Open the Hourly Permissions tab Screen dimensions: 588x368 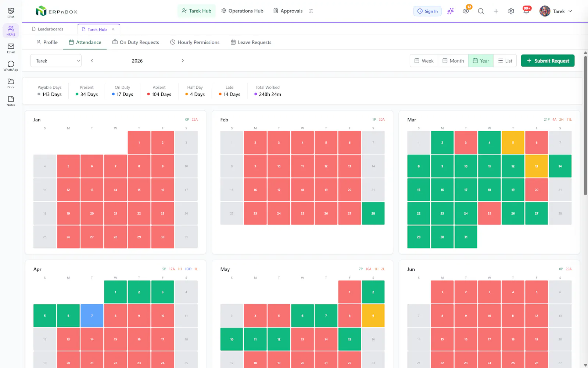coord(195,42)
